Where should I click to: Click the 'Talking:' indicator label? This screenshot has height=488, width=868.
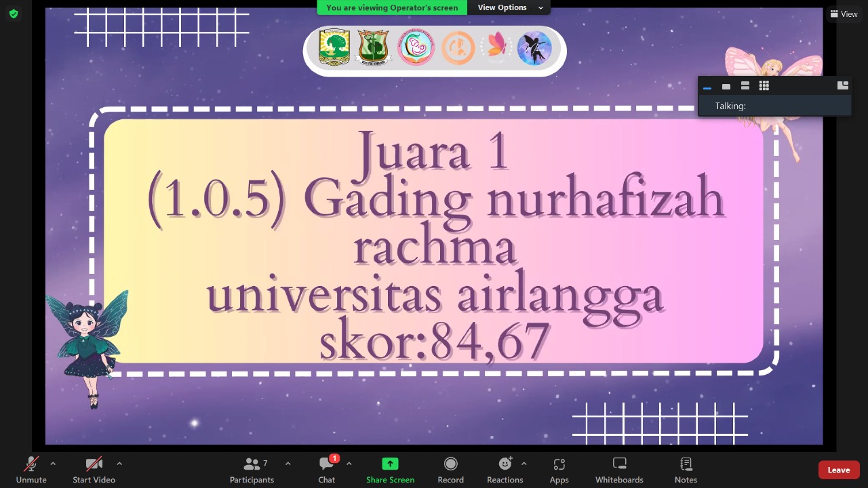pos(730,106)
